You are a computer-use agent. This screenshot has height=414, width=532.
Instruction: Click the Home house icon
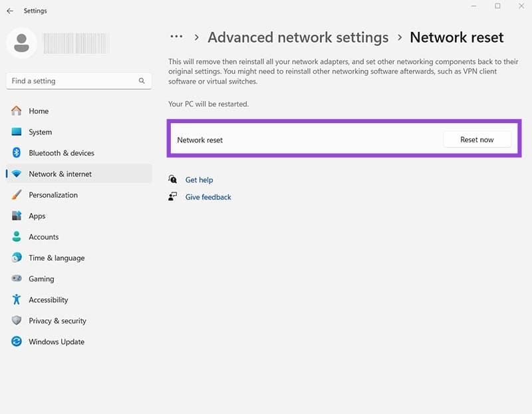16,110
